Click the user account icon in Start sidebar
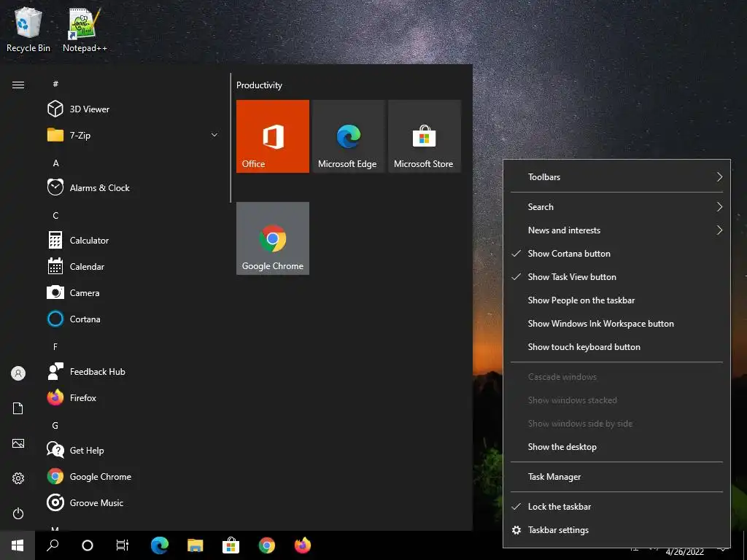Screen dimensions: 747x560 click(x=18, y=373)
